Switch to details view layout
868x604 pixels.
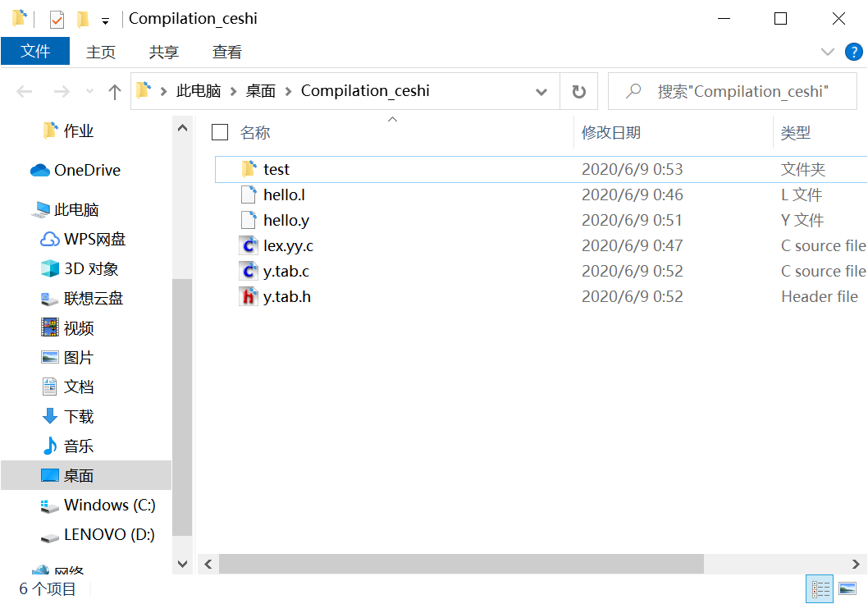(x=820, y=589)
